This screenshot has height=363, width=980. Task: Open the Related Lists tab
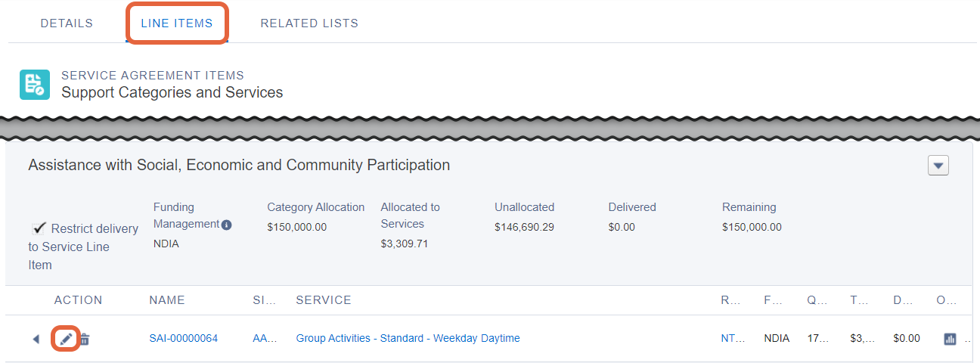[x=309, y=23]
